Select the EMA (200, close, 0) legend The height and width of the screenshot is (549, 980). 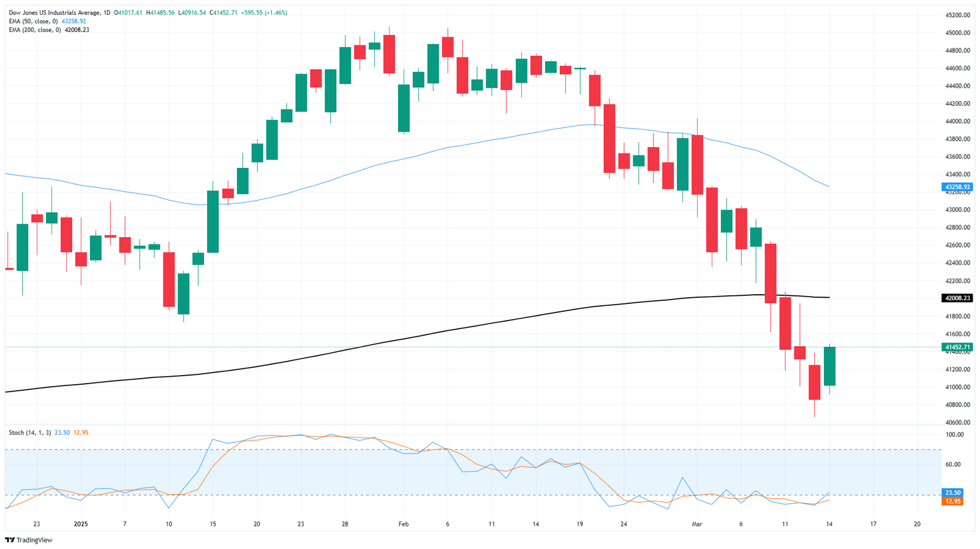point(36,30)
